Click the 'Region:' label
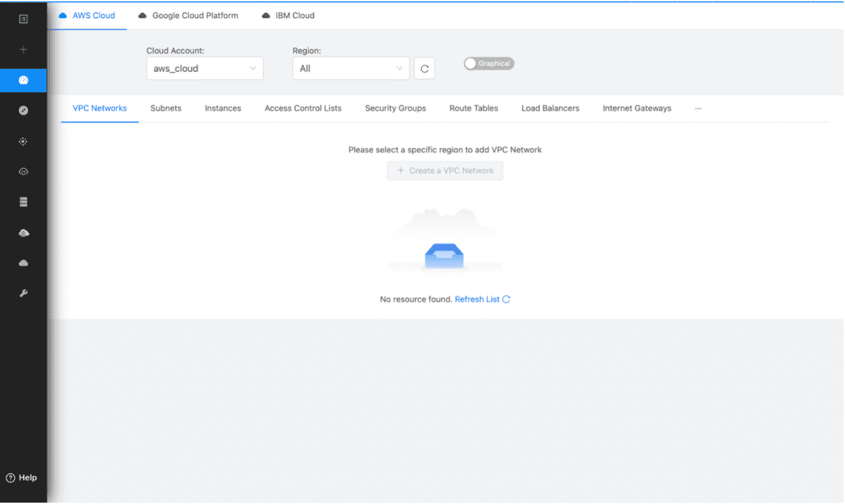845x504 pixels. pos(307,51)
